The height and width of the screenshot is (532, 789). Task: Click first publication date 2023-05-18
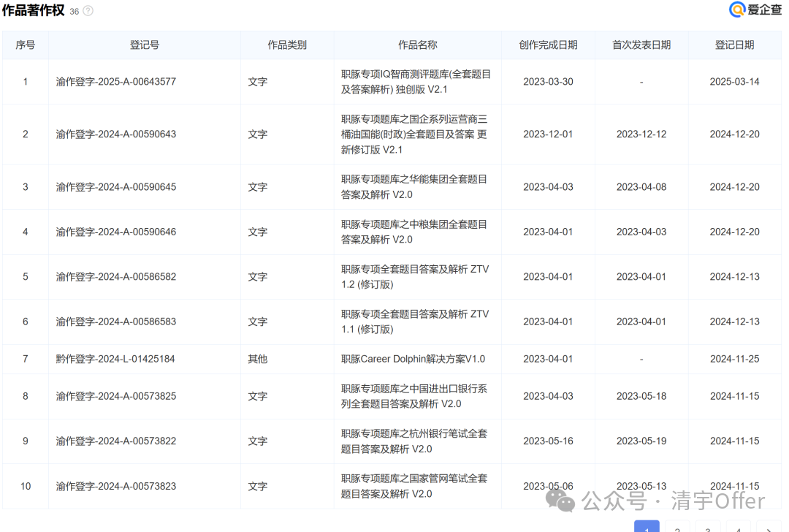pyautogui.click(x=641, y=396)
